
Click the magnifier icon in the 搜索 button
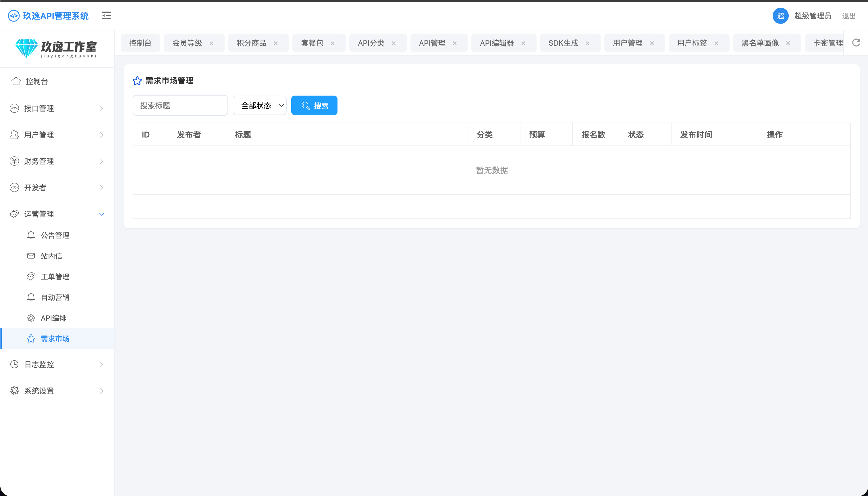[305, 106]
